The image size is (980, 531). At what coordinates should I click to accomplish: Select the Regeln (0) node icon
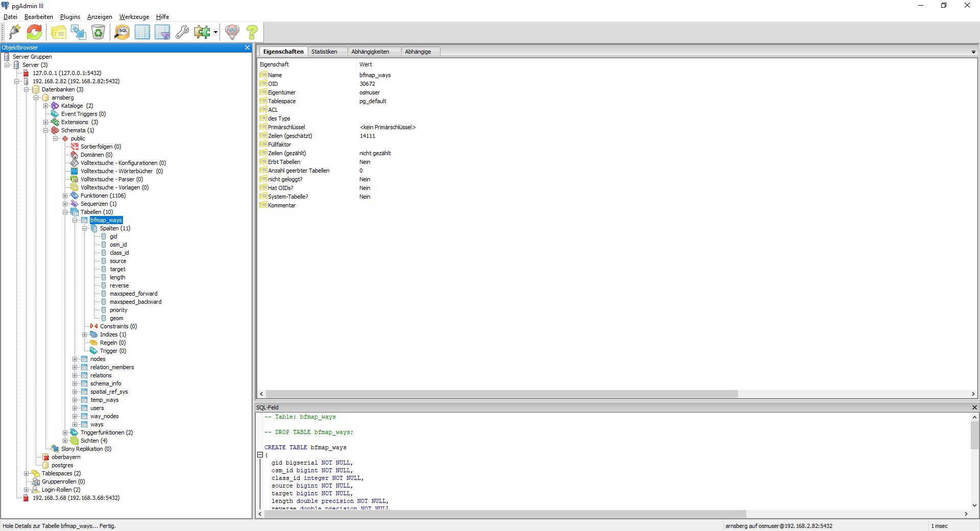pyautogui.click(x=94, y=343)
